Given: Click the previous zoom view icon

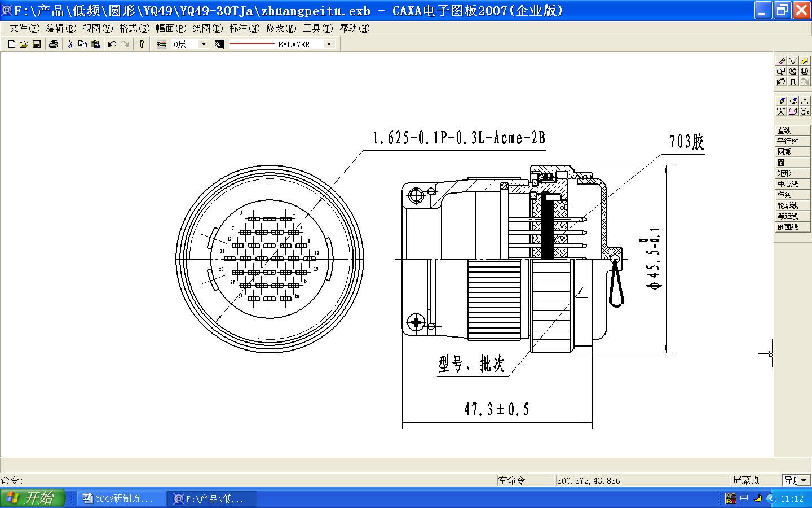Looking at the screenshot, I should pyautogui.click(x=793, y=71).
